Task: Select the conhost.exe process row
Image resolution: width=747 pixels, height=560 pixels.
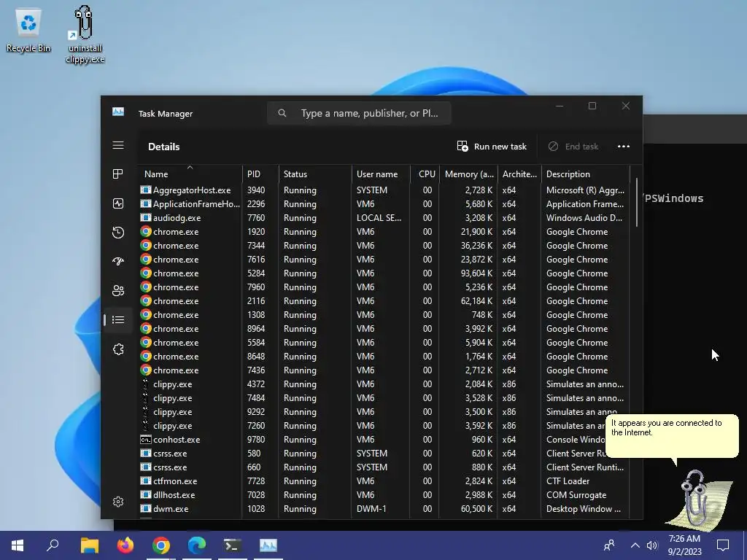Action: [x=371, y=440]
